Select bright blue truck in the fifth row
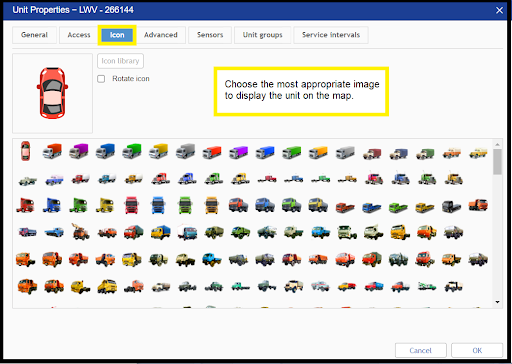512x364 pixels. (x=212, y=259)
